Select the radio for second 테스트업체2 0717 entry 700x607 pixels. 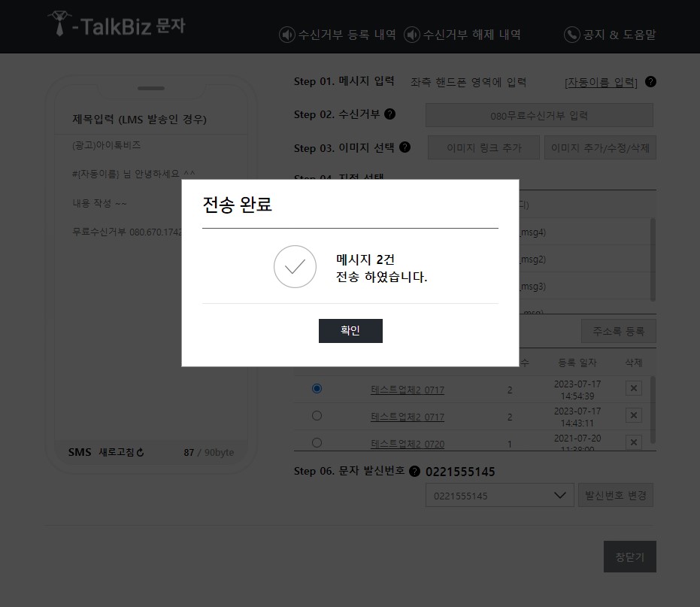[317, 415]
